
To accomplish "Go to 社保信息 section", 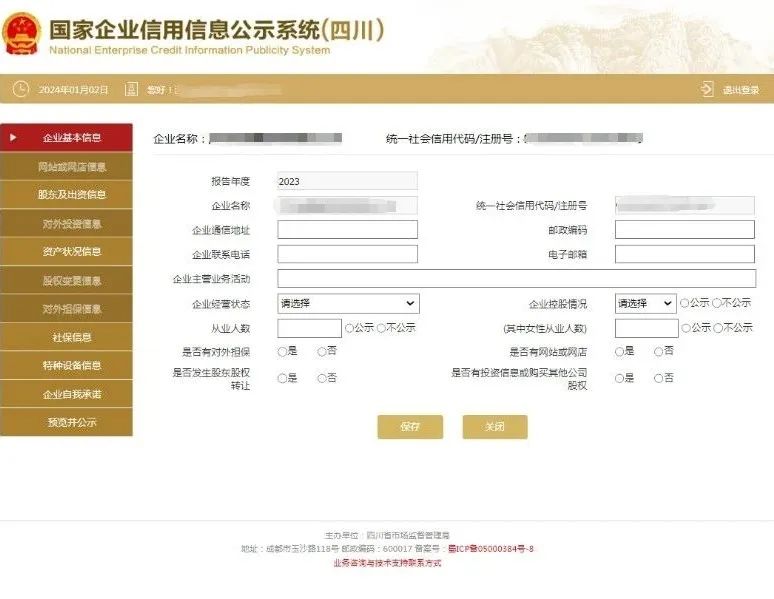I will 66,338.
